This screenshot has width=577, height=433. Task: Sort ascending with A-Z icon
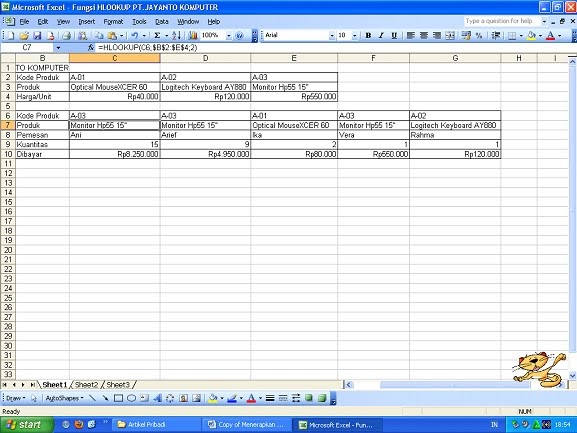[x=176, y=36]
